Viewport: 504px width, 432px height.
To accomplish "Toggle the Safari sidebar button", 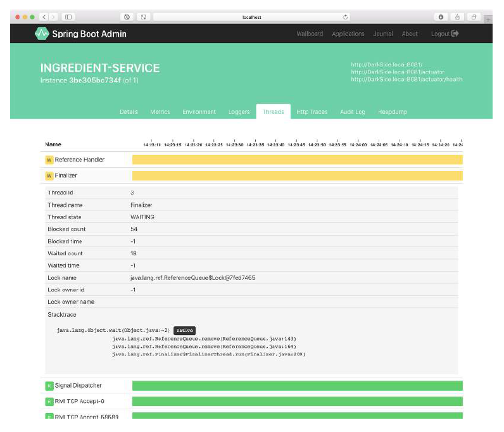I will click(x=68, y=17).
